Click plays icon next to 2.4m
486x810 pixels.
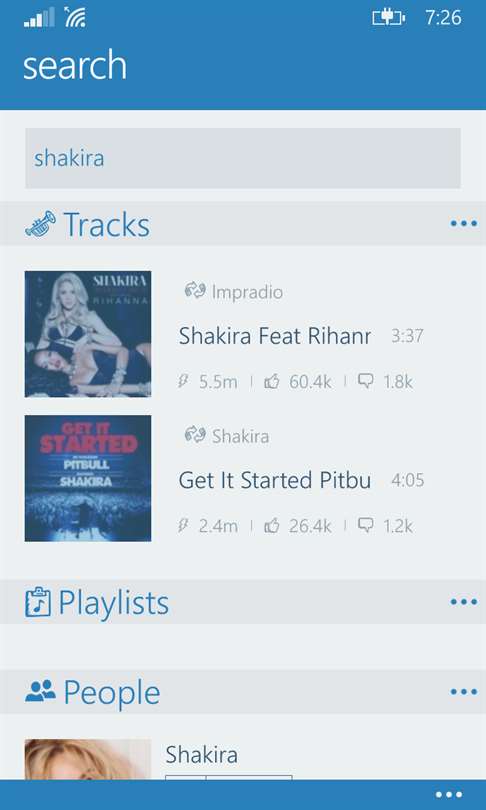[x=183, y=526]
